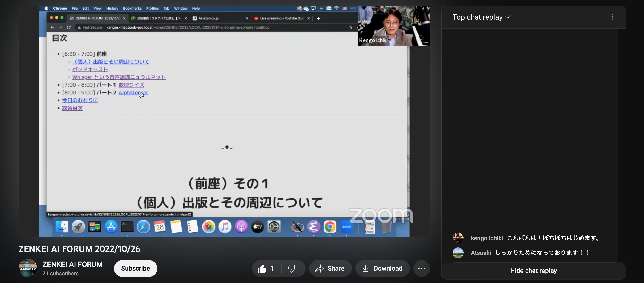Viewport: 644px width, 283px height.
Task: Open Apple TV icon in dock
Action: click(257, 227)
